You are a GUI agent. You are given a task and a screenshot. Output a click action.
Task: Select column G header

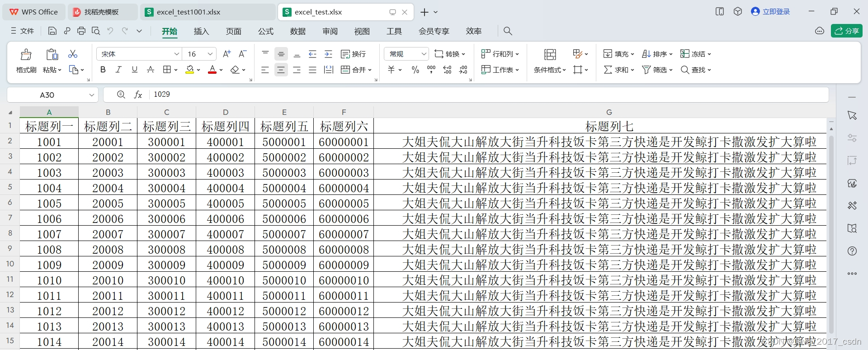tap(609, 112)
